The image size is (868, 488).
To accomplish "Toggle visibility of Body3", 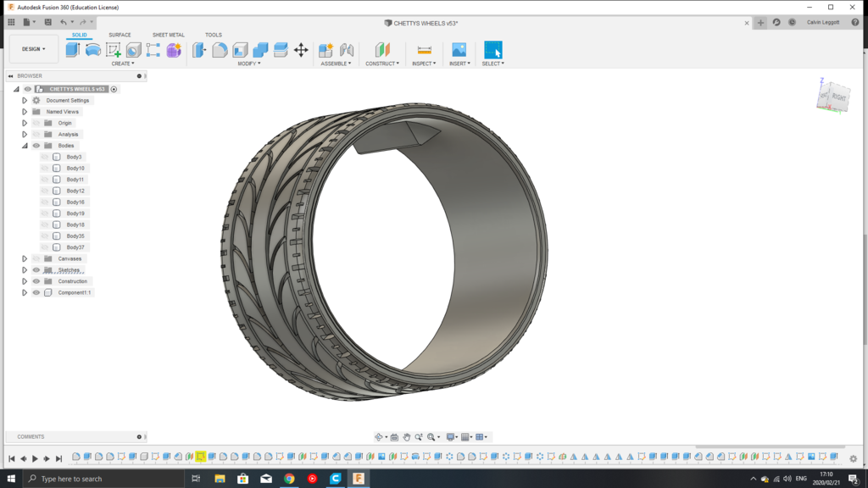I will point(44,156).
